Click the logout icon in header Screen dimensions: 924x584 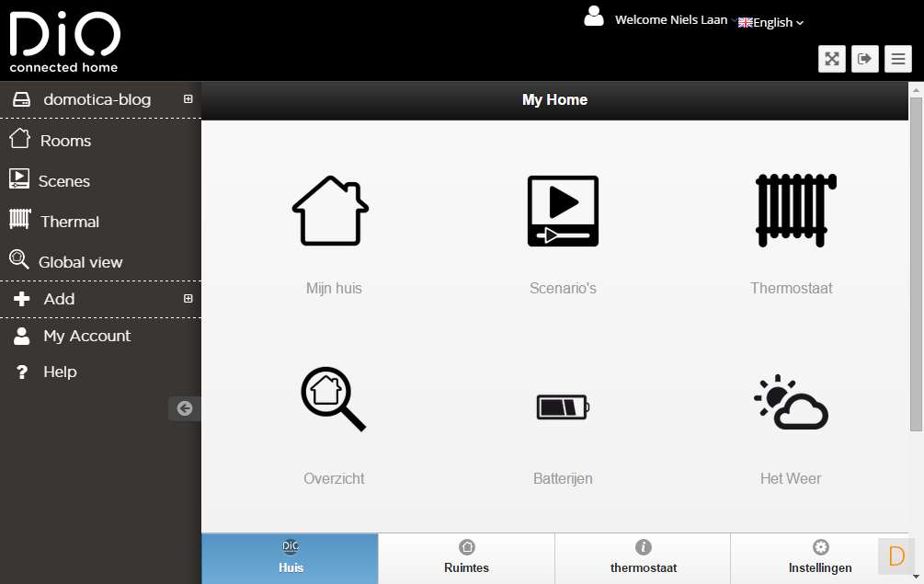tap(864, 59)
